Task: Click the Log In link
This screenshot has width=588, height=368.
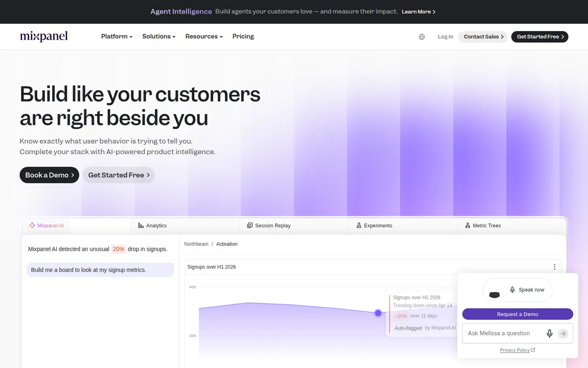Action: pos(446,37)
